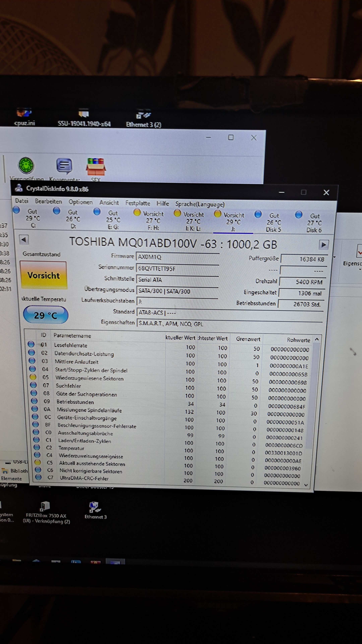Viewport: 362px width, 644px height.
Task: Click status dot for Laden/Entladen-Zyklen row
Action: point(37,440)
